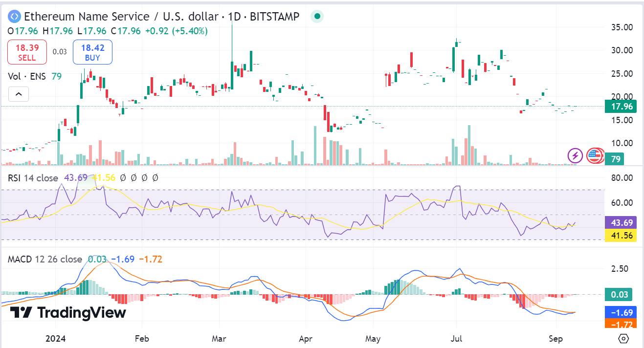Click the Mar date axis label
This screenshot has height=348, width=644.
pos(219,338)
